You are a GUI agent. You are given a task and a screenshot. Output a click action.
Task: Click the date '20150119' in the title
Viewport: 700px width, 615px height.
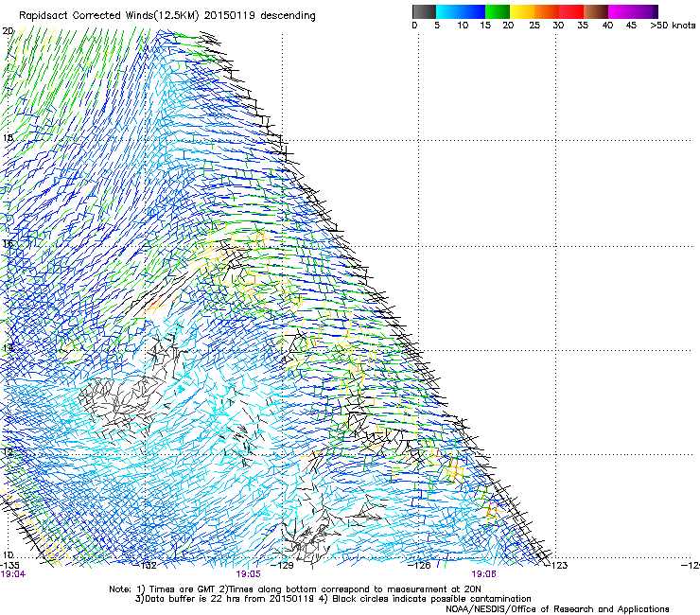[x=229, y=16]
